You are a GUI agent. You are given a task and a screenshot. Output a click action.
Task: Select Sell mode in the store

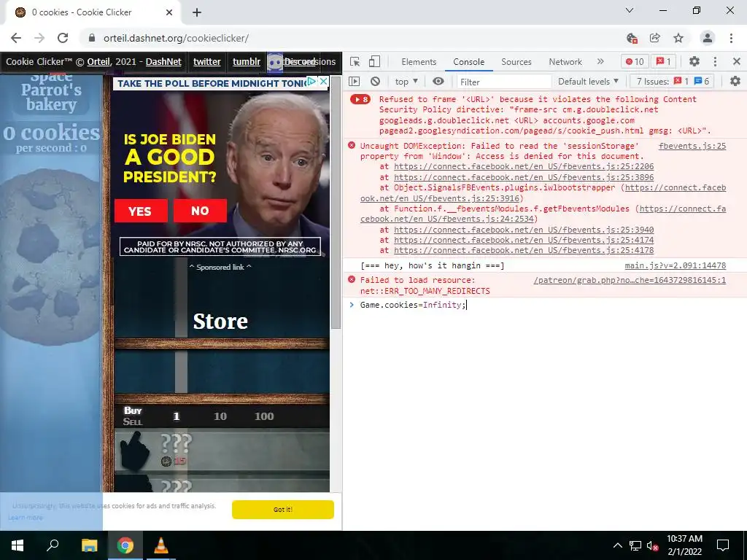click(133, 422)
